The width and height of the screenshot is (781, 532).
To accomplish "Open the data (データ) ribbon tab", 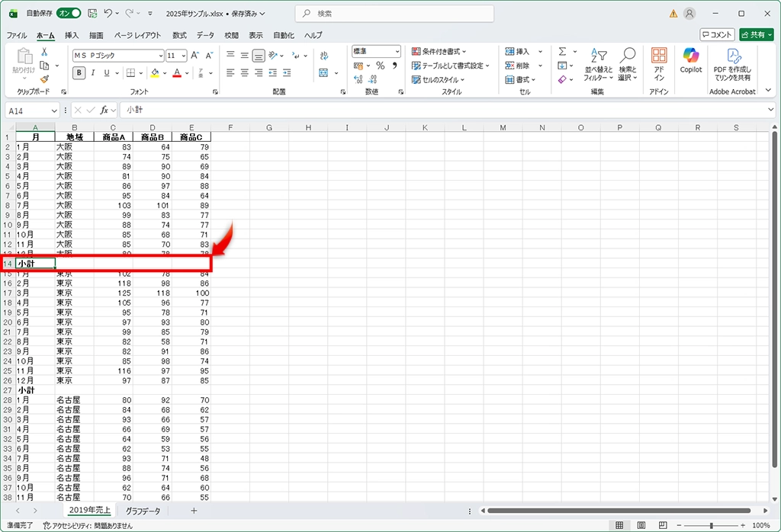I will [205, 35].
